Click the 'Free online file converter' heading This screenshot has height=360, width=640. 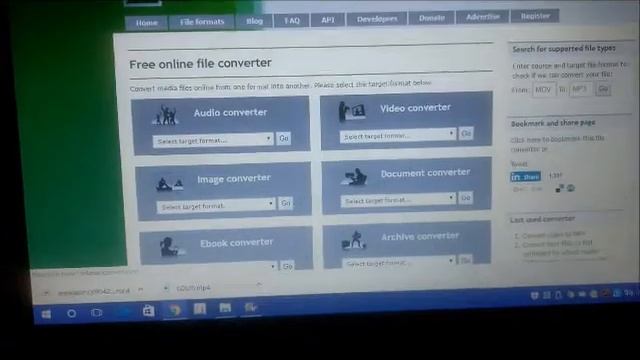pyautogui.click(x=200, y=64)
